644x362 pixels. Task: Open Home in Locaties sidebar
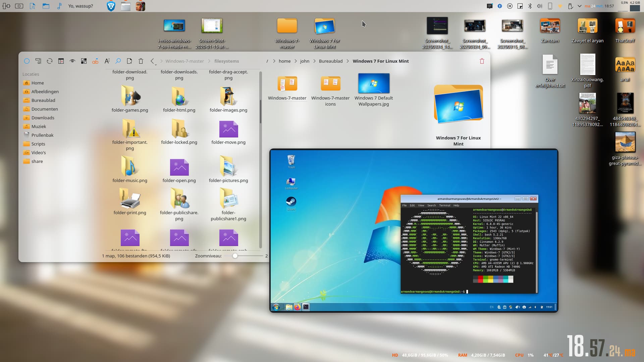tap(38, 83)
